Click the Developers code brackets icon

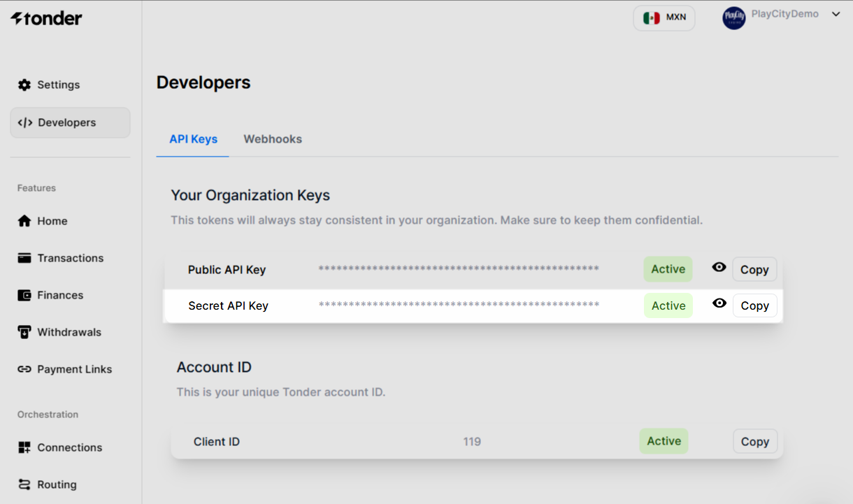[x=25, y=122]
